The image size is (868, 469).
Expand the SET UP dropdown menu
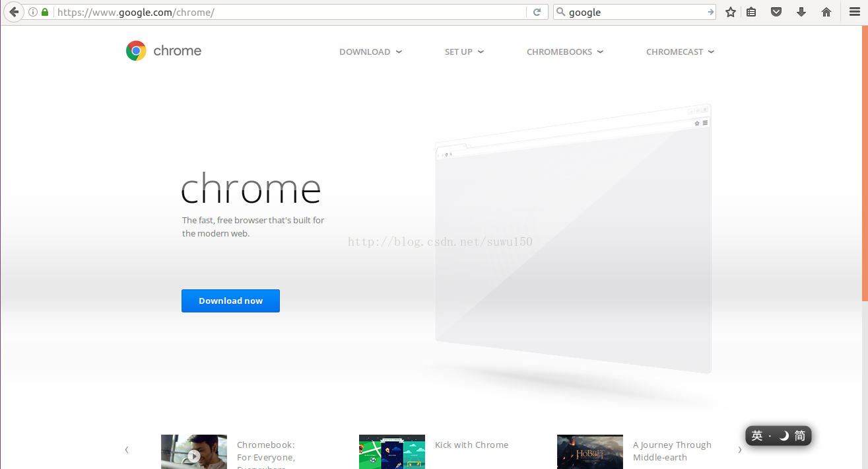[464, 52]
